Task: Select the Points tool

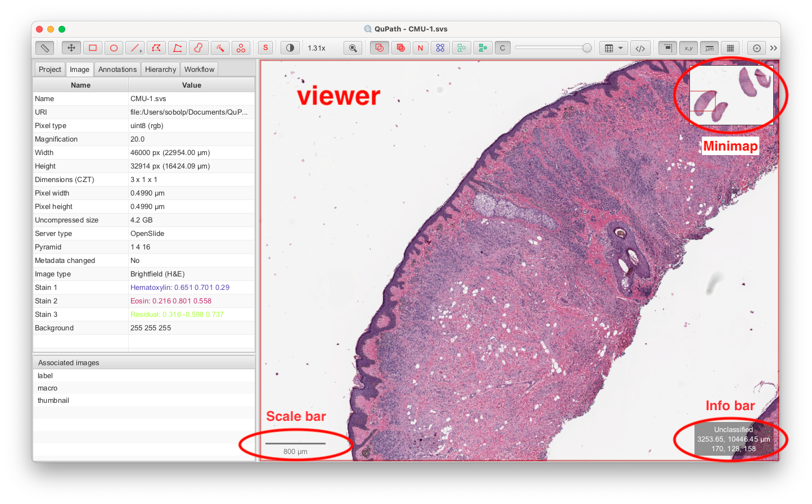Action: click(241, 48)
